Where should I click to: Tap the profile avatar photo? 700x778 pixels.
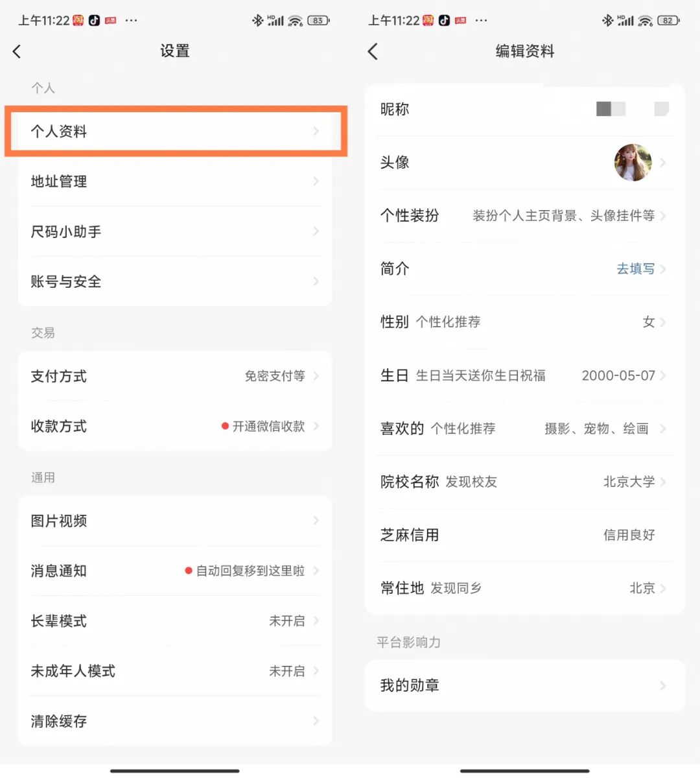click(633, 163)
